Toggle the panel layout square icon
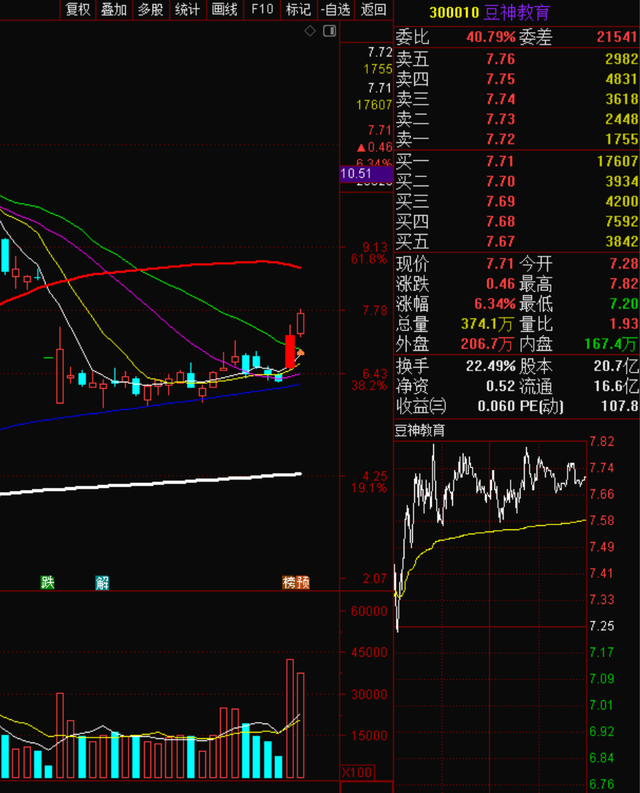 tap(329, 31)
